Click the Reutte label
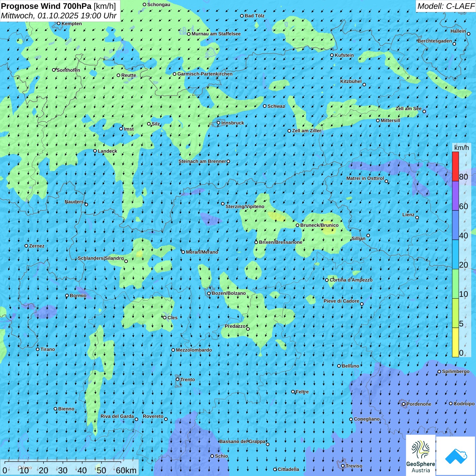The height and width of the screenshot is (476, 476). click(x=129, y=75)
